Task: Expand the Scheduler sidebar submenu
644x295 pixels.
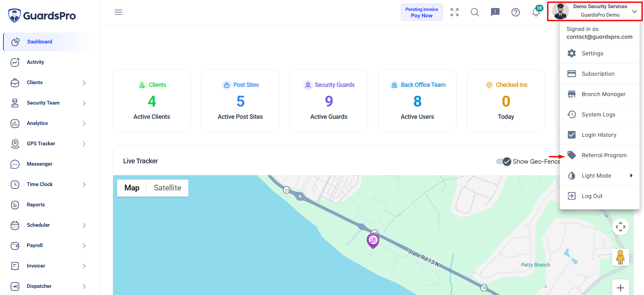Action: tap(84, 225)
